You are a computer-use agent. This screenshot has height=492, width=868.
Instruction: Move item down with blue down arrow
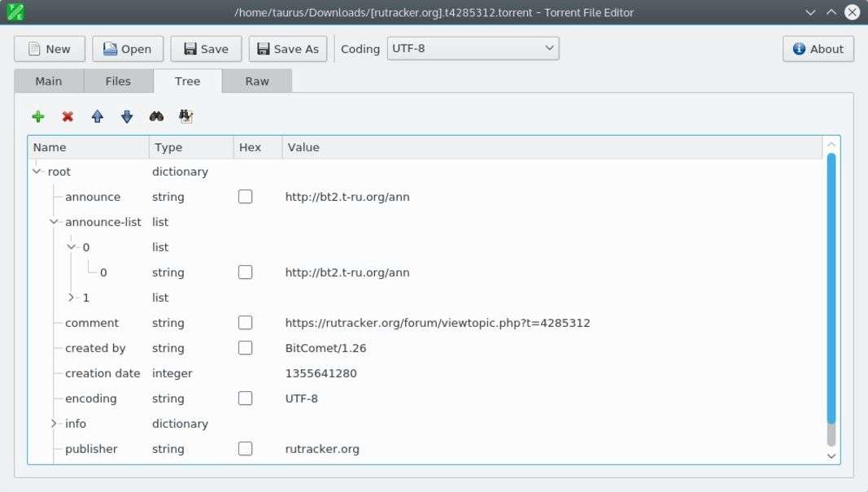127,116
